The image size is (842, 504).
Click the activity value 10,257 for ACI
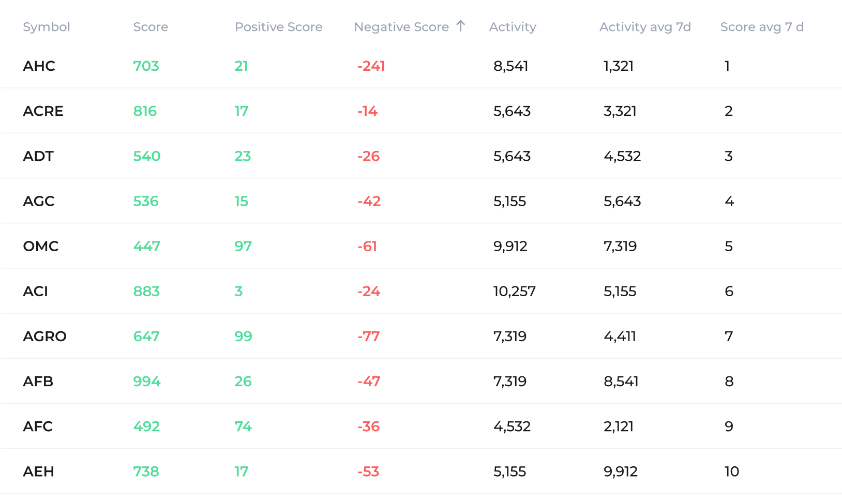click(515, 292)
